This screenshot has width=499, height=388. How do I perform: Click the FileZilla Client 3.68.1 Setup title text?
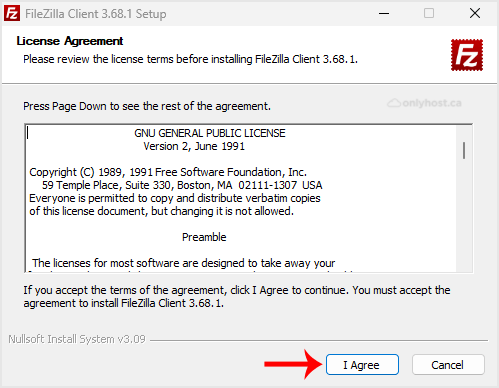coord(96,14)
